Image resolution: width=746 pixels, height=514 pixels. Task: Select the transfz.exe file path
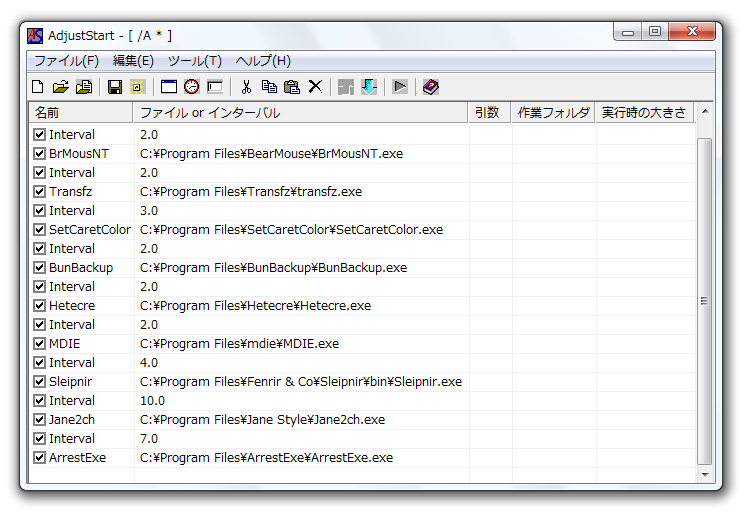click(251, 192)
